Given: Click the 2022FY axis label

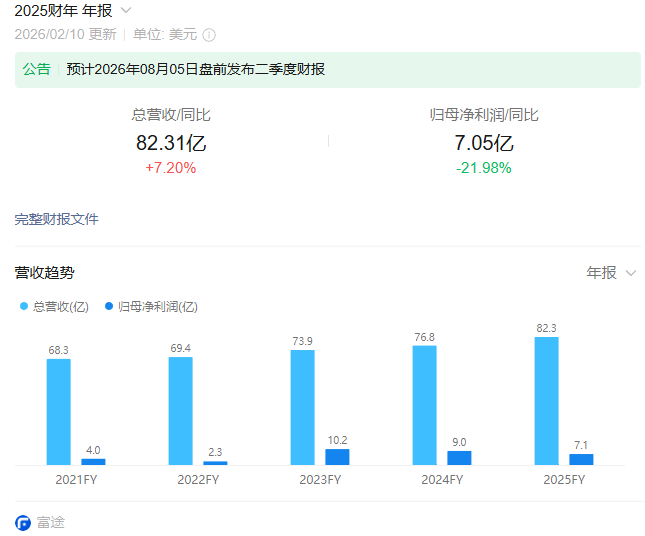Looking at the screenshot, I should (x=198, y=480).
